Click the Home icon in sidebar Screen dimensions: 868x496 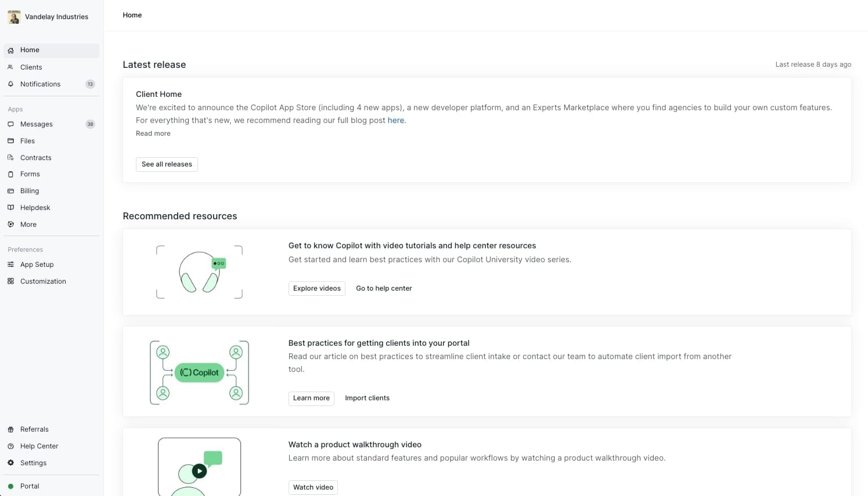click(x=10, y=50)
